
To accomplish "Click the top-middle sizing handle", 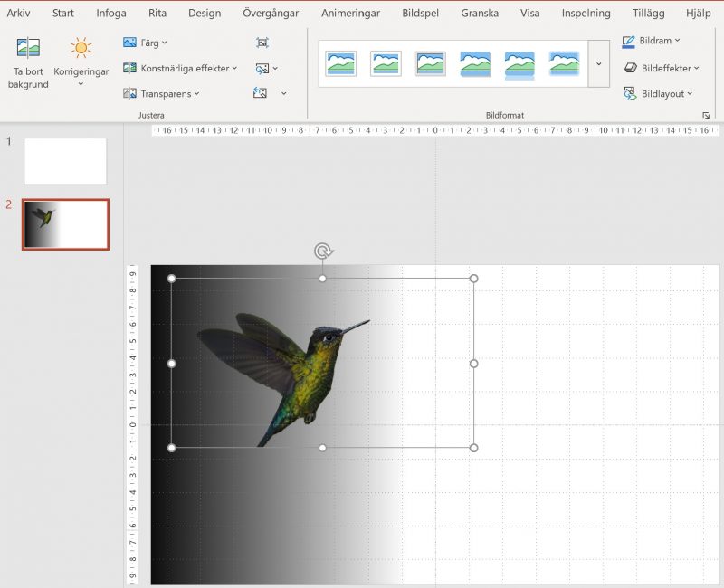I will click(x=323, y=279).
